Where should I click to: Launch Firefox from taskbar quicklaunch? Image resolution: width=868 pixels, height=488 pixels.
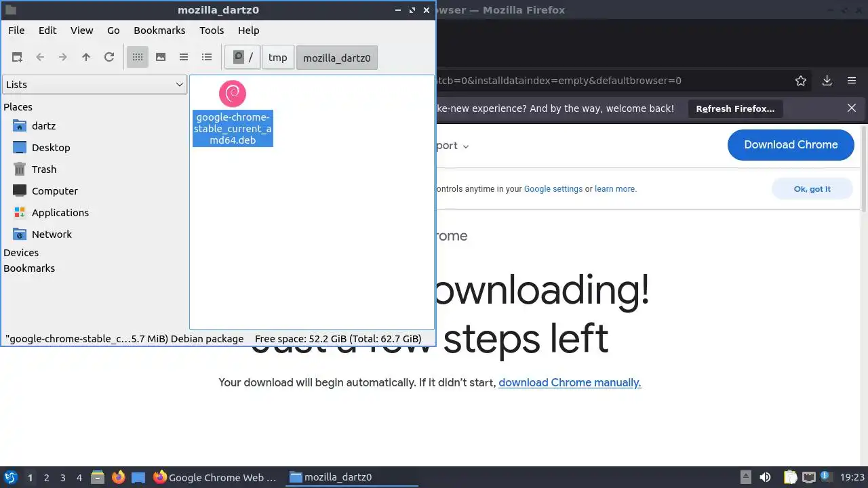coord(118,477)
